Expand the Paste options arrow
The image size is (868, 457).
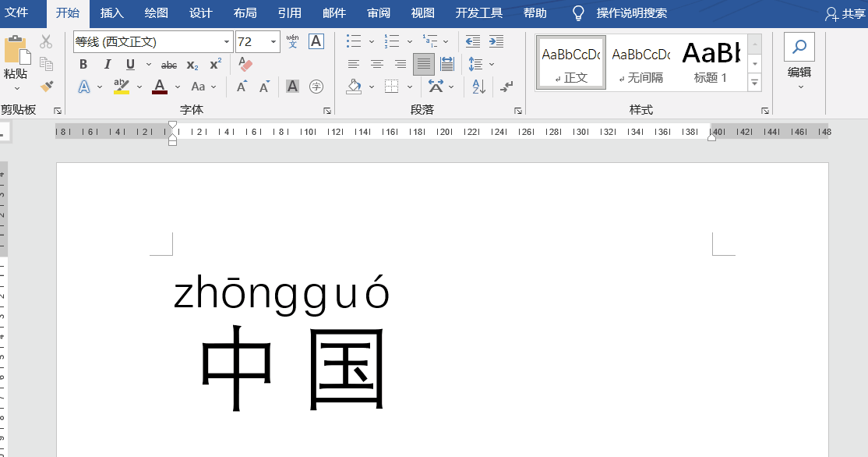pyautogui.click(x=16, y=89)
